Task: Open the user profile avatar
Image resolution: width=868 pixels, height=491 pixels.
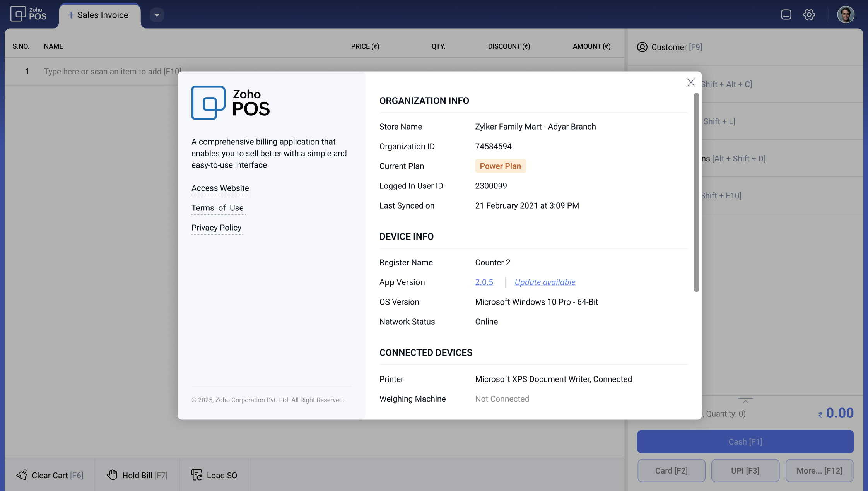Action: pos(845,15)
